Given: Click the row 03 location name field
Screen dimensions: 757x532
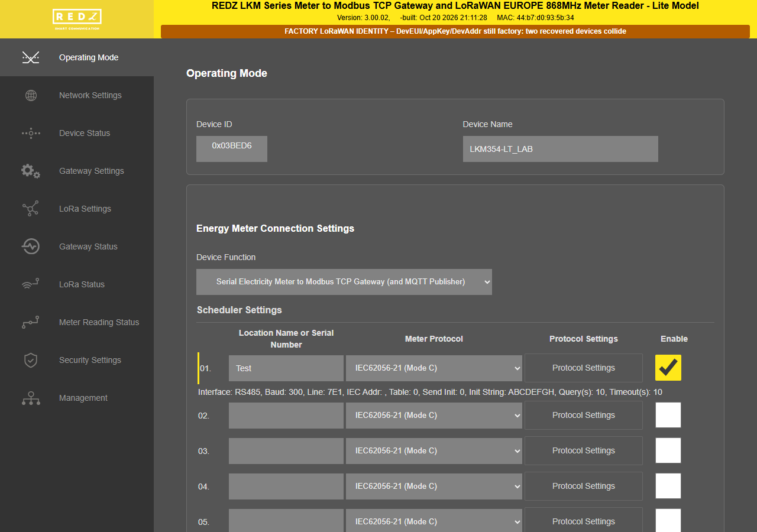Looking at the screenshot, I should coord(286,451).
